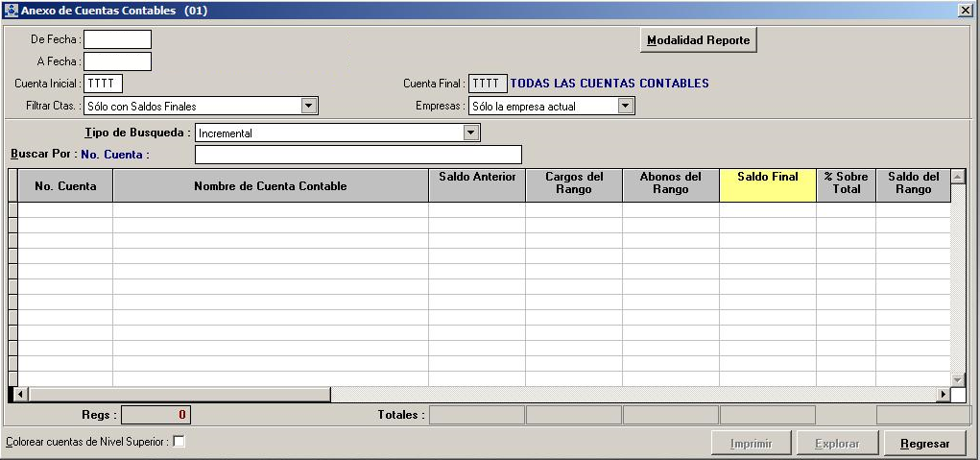This screenshot has height=460, width=980.
Task: Click the A Fecha input field
Action: (x=117, y=61)
